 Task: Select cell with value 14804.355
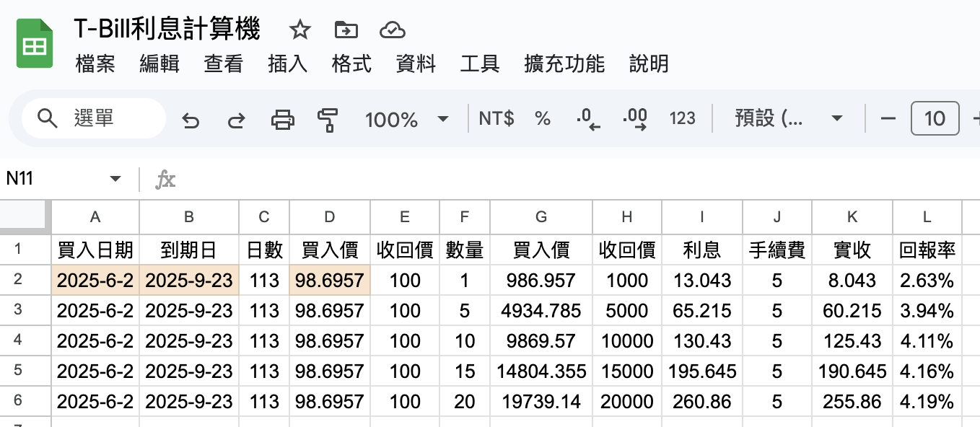541,371
